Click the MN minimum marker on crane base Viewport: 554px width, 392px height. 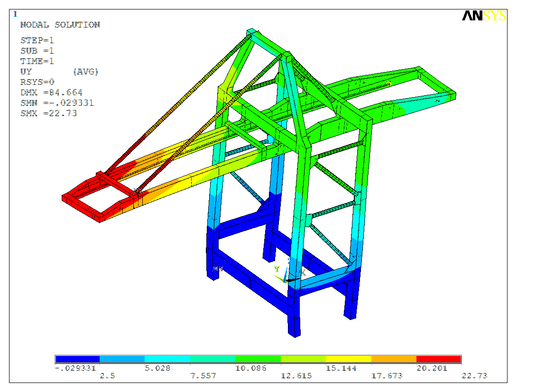(x=218, y=269)
